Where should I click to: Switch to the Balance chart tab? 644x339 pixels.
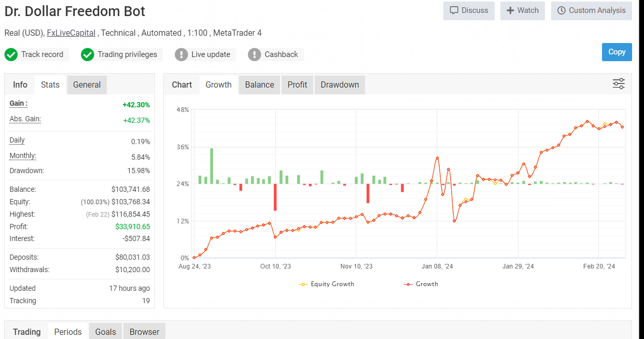(259, 85)
